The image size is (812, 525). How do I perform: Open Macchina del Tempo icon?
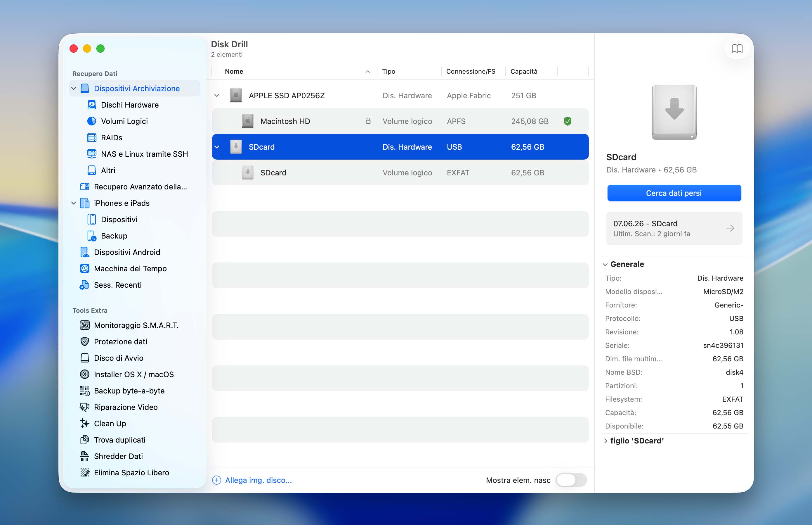[84, 268]
